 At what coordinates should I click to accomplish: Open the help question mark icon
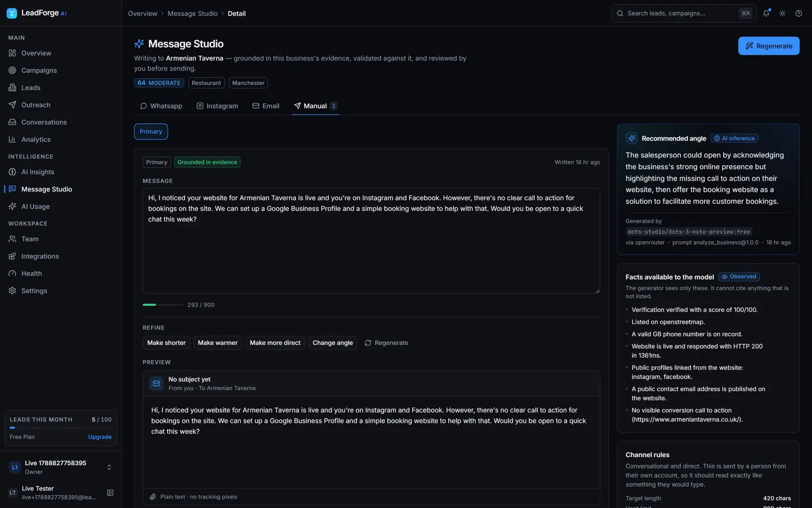point(799,13)
